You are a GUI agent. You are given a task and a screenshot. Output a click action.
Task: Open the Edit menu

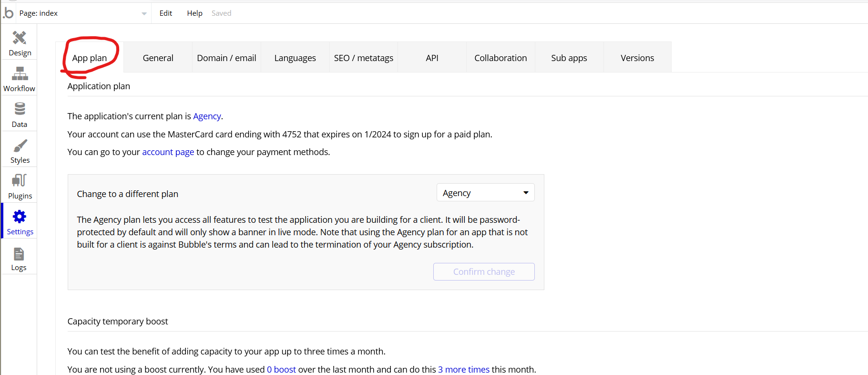pyautogui.click(x=165, y=13)
